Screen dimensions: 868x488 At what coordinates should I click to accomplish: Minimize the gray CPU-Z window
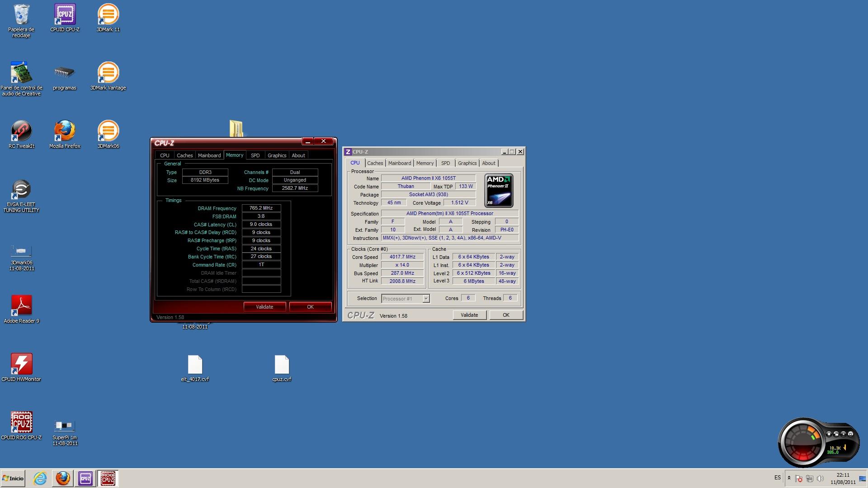[504, 152]
